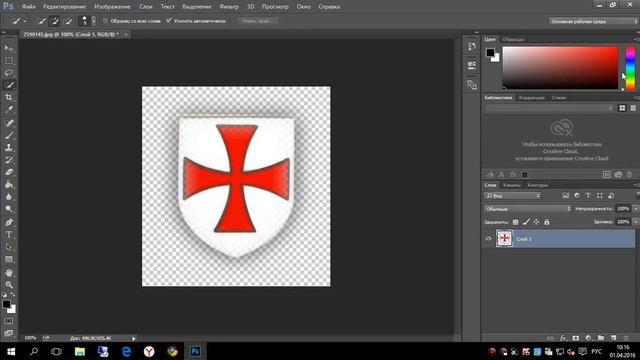Select the Path Selection tool
The image size is (640, 360).
[9, 247]
